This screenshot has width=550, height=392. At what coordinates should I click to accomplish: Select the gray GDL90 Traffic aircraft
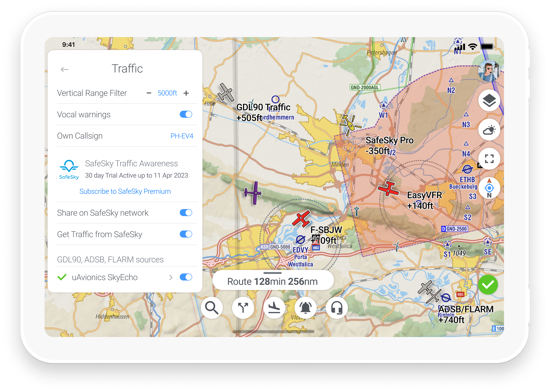[x=226, y=93]
